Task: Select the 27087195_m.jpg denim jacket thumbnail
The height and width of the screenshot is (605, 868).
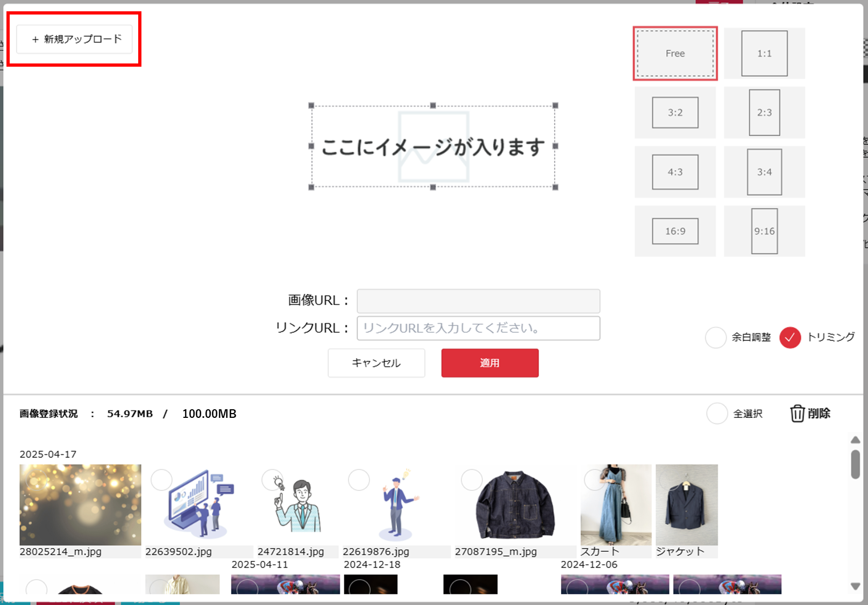Action: coord(514,506)
